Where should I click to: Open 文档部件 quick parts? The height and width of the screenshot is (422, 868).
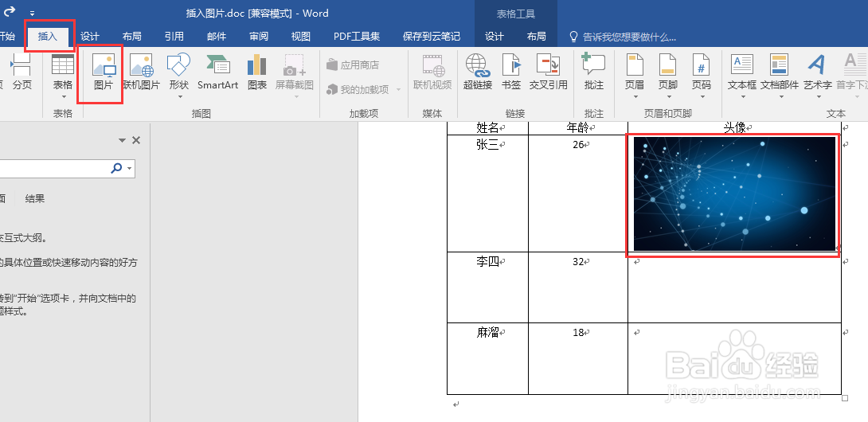pos(780,76)
